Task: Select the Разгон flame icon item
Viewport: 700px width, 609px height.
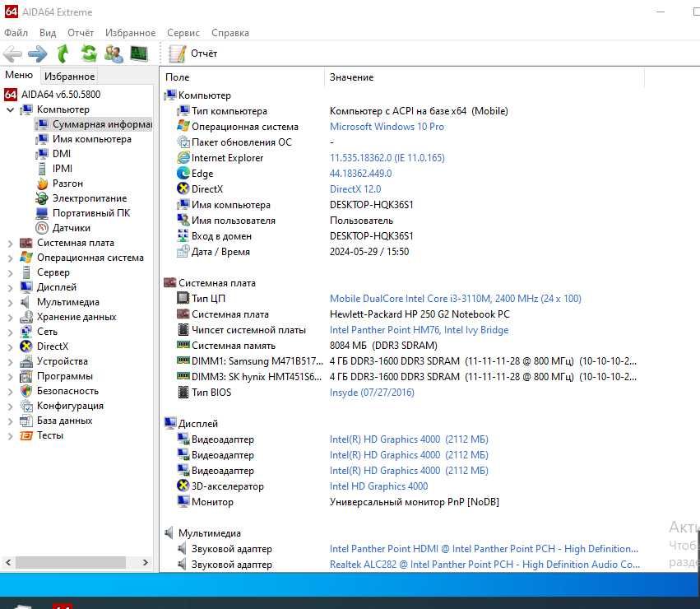Action: click(42, 184)
